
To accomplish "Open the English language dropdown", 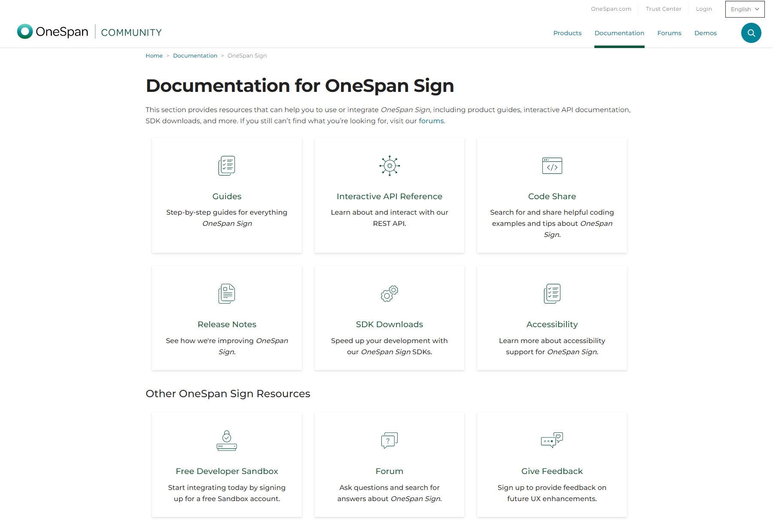I will point(745,9).
